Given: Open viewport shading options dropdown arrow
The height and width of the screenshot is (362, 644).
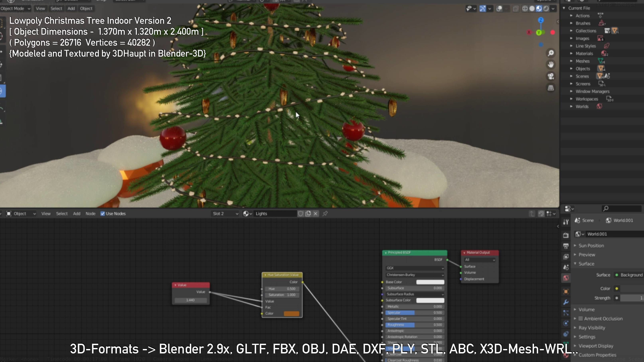Looking at the screenshot, I should pyautogui.click(x=553, y=9).
